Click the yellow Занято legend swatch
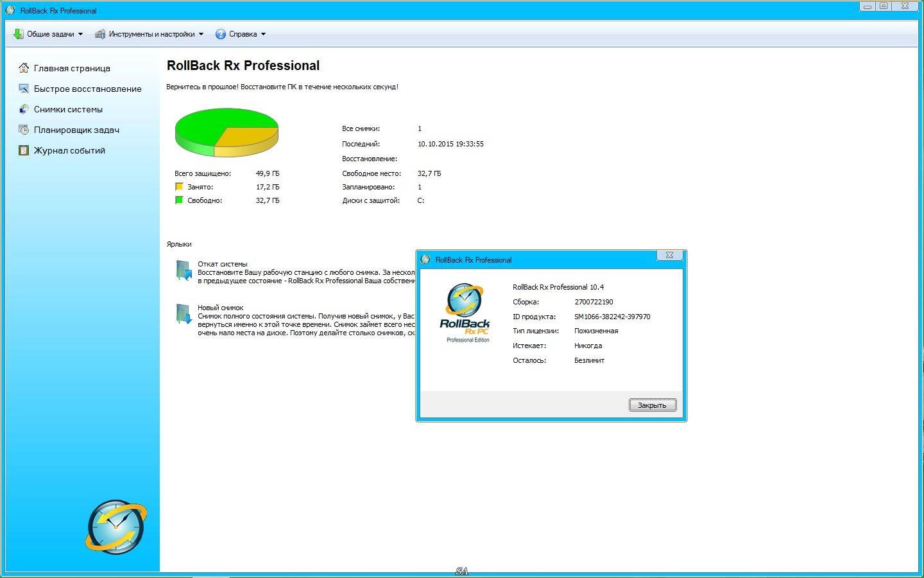This screenshot has width=924, height=578. pos(179,187)
